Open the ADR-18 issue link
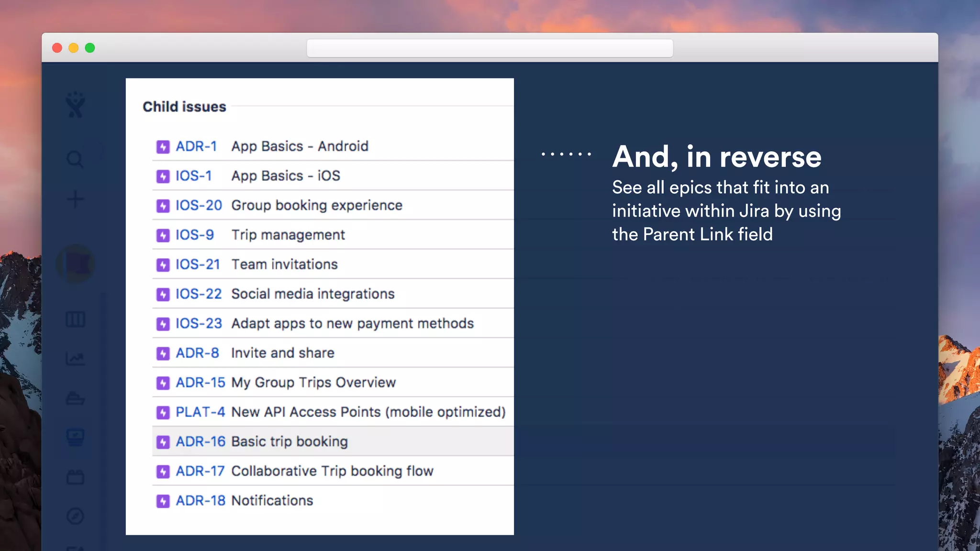 point(200,501)
